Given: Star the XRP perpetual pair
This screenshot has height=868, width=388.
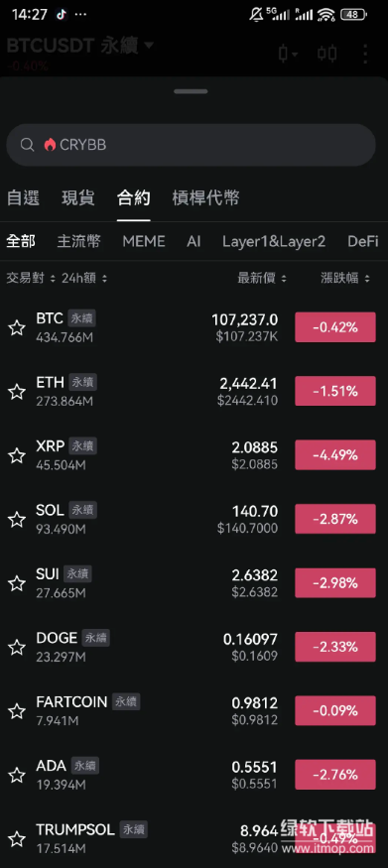Looking at the screenshot, I should point(17,455).
